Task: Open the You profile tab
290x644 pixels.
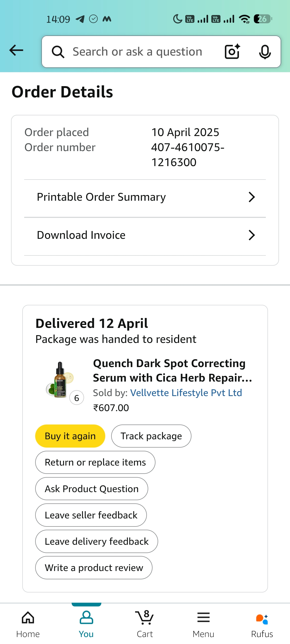Action: pos(86,624)
